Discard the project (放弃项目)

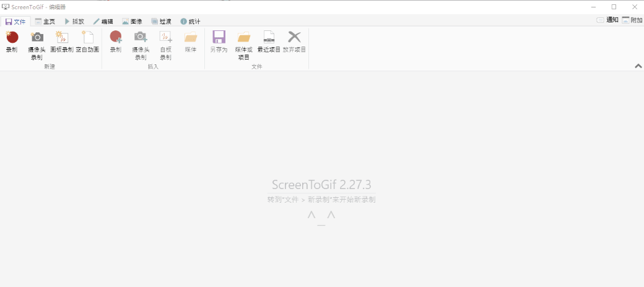pos(295,42)
